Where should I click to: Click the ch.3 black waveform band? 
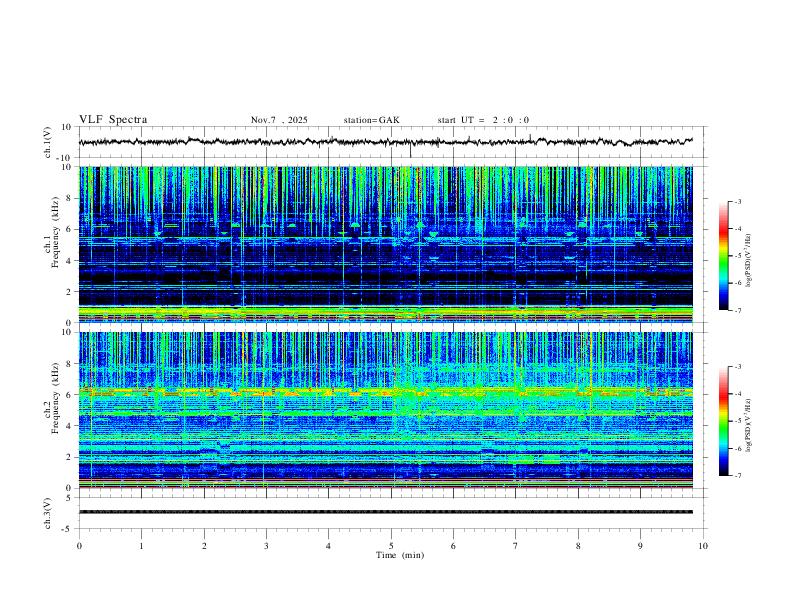pos(386,512)
